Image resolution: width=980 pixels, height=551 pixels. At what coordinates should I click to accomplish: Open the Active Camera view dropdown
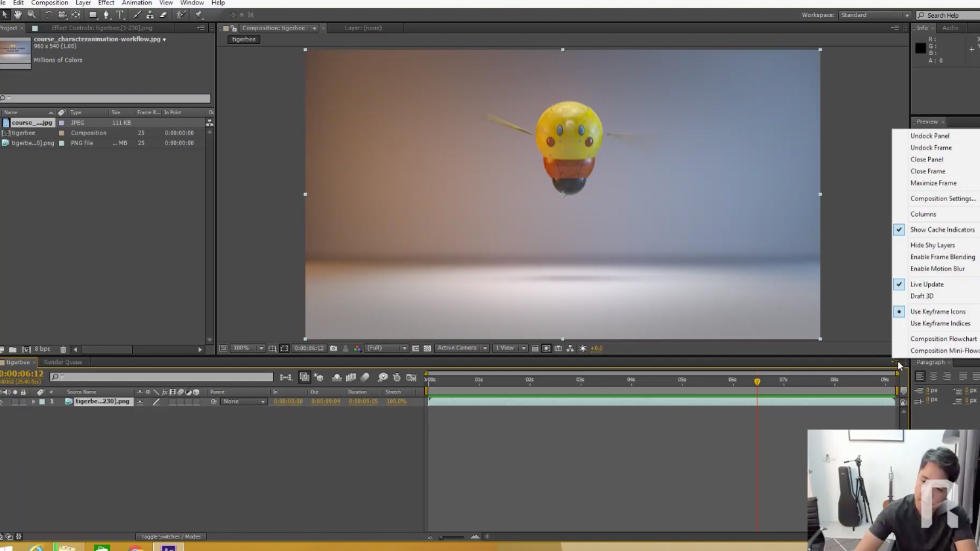[x=462, y=348]
